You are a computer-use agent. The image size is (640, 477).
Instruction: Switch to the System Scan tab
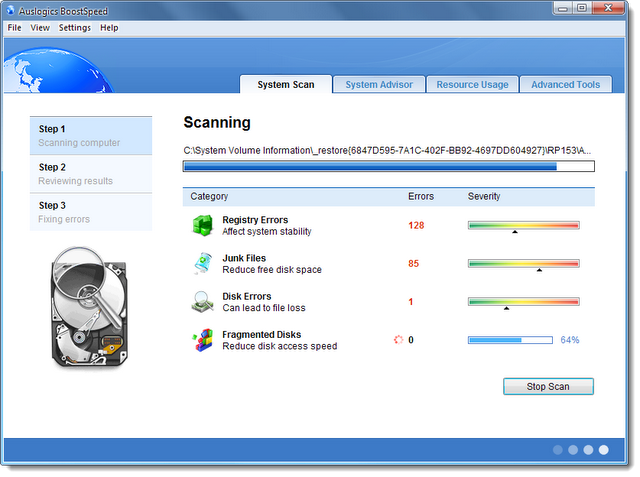point(286,84)
